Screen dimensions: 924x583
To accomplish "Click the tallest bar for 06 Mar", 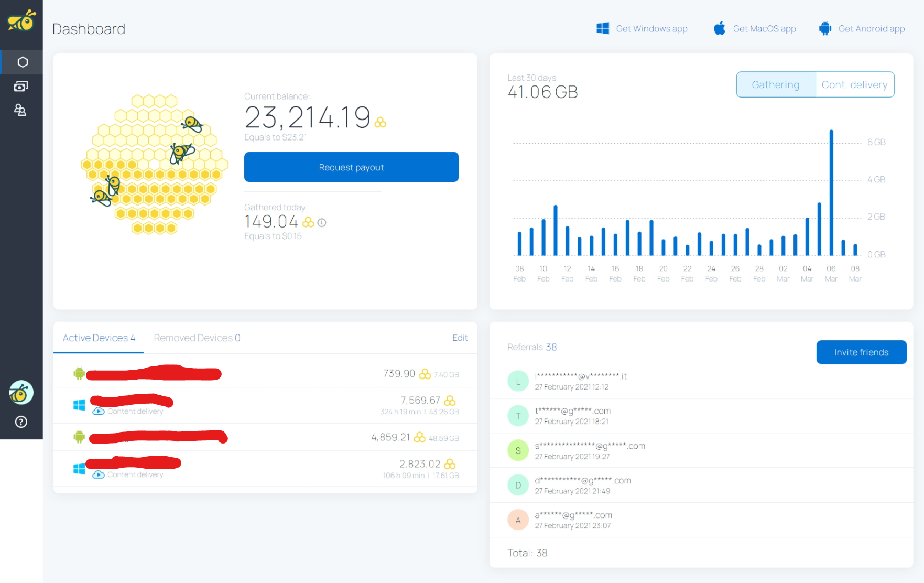I will [831, 192].
